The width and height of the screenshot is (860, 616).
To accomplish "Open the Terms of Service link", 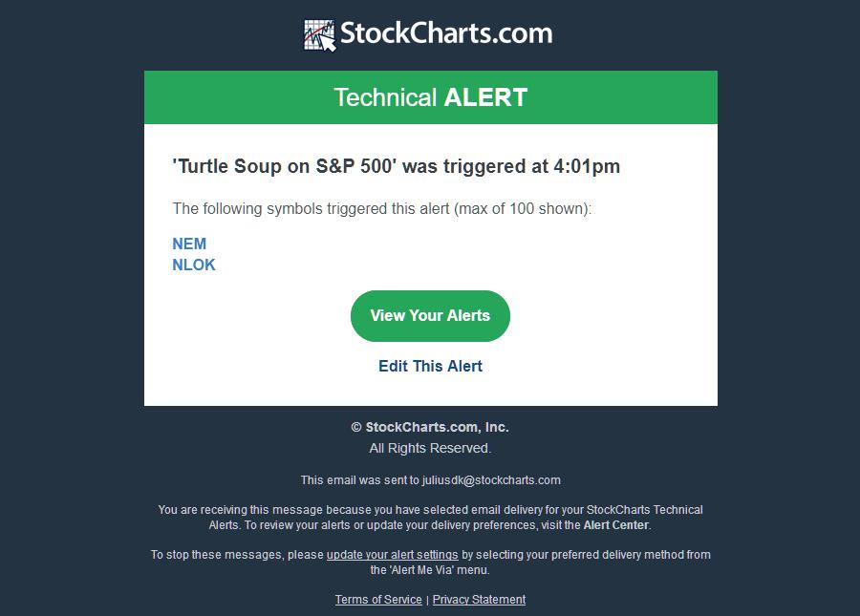I will click(378, 600).
